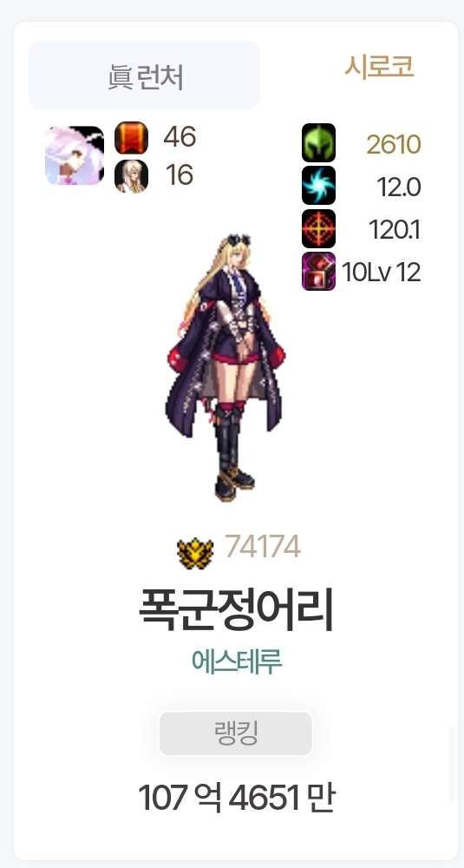Click the purple cube icon near 10Lv
The image size is (464, 868).
pos(318,271)
